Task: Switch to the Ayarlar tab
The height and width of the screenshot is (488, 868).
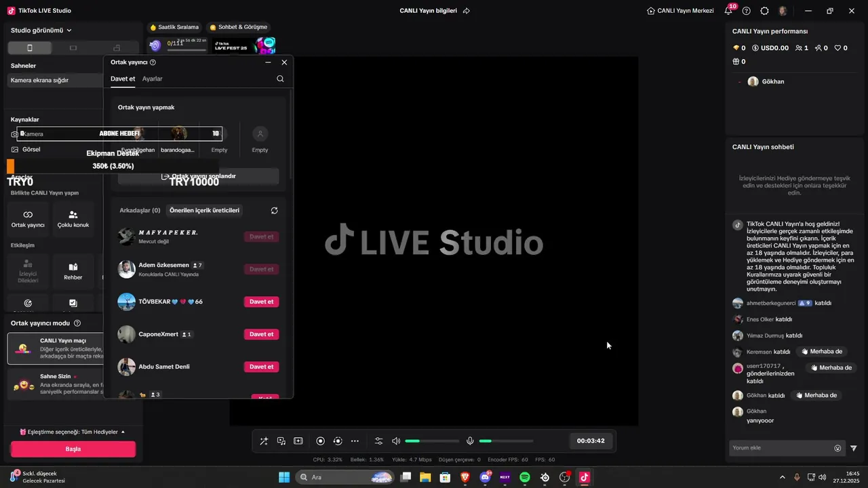Action: click(152, 79)
